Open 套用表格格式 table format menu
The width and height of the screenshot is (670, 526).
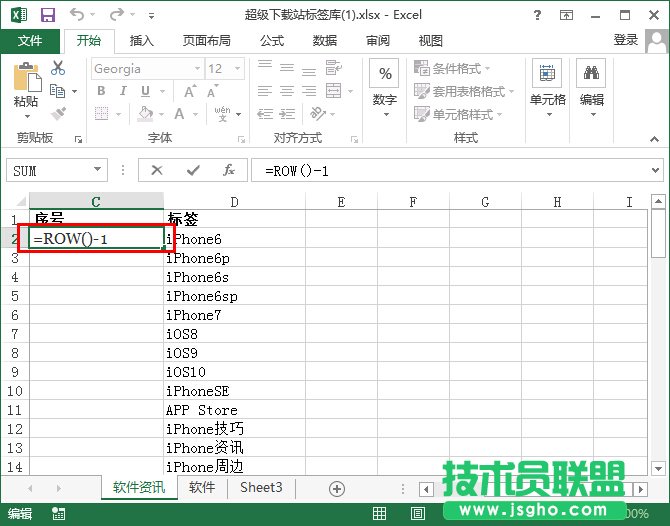(464, 91)
